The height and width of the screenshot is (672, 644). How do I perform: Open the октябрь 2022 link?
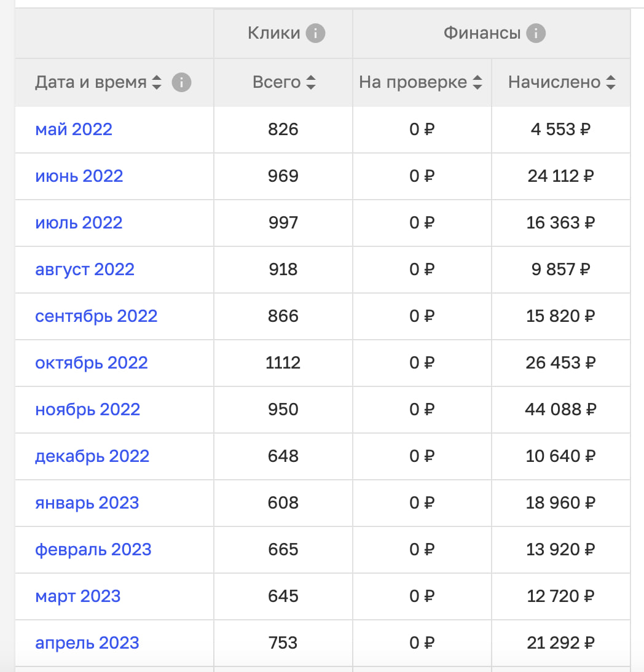tap(92, 363)
